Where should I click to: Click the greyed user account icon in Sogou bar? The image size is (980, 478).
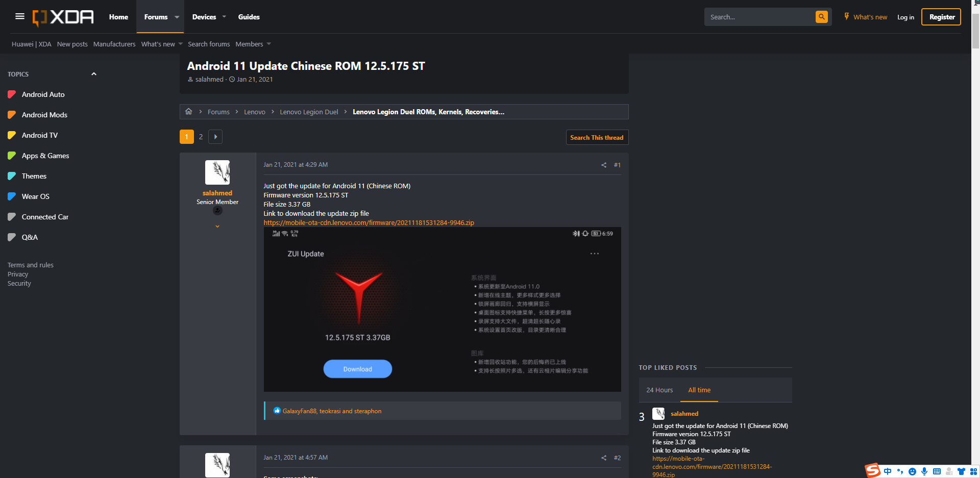click(x=949, y=471)
